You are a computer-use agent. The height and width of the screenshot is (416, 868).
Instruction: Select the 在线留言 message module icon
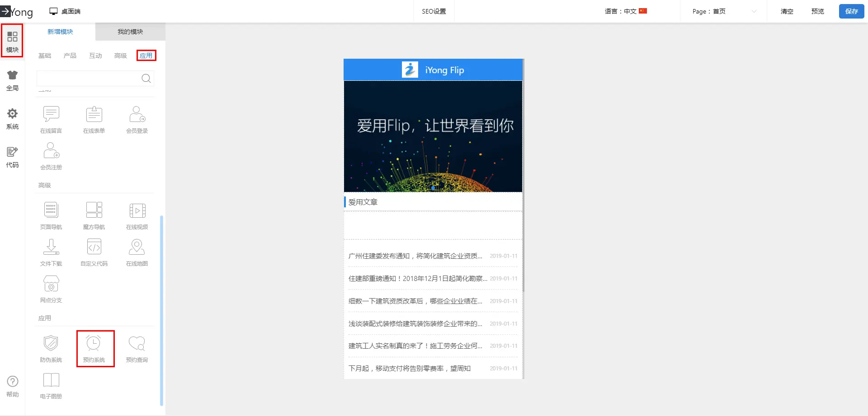click(51, 115)
